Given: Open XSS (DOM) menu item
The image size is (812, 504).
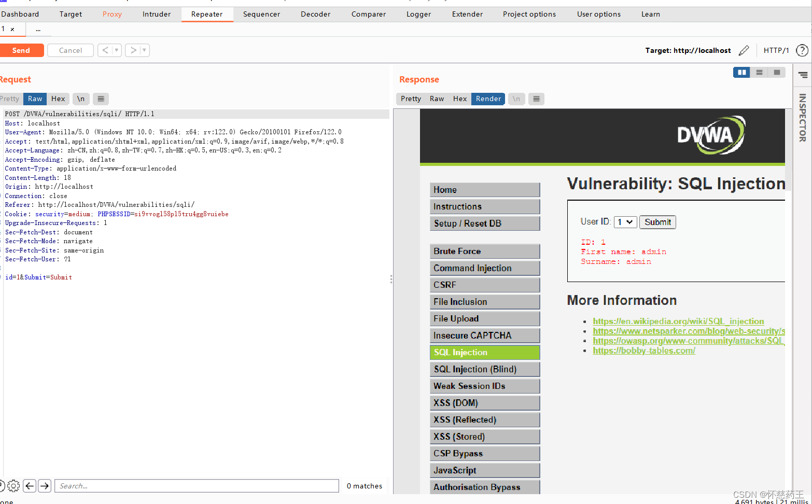Looking at the screenshot, I should (x=485, y=403).
